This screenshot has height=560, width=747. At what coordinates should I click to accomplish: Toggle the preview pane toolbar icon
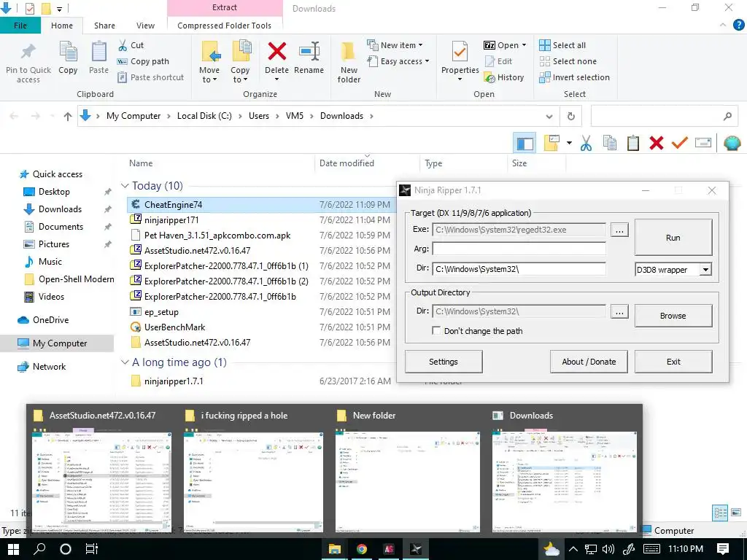[525, 143]
